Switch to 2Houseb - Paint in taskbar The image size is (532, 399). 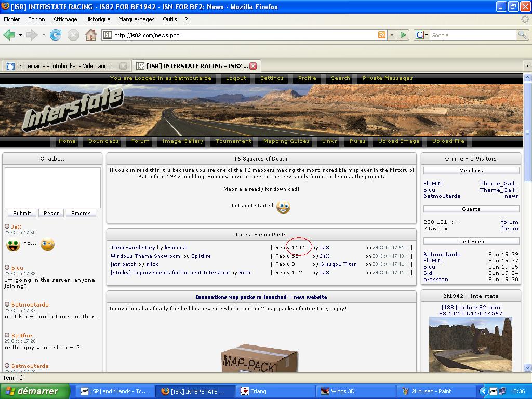436,391
